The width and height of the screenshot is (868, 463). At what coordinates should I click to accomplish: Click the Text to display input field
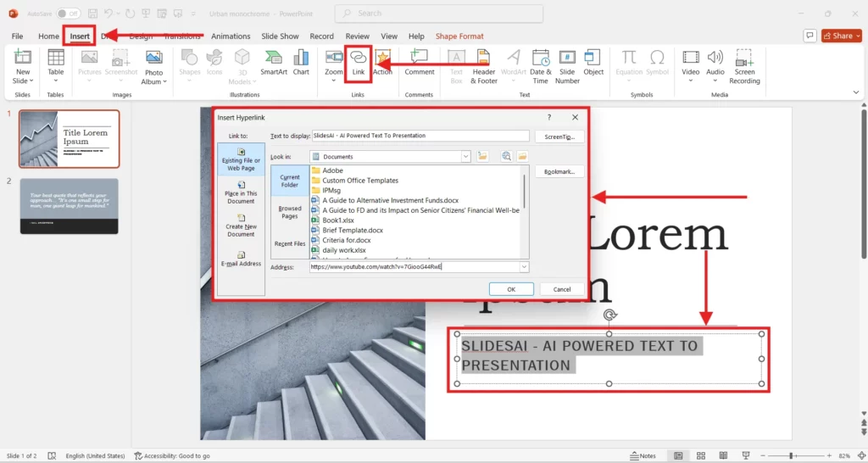coord(420,136)
